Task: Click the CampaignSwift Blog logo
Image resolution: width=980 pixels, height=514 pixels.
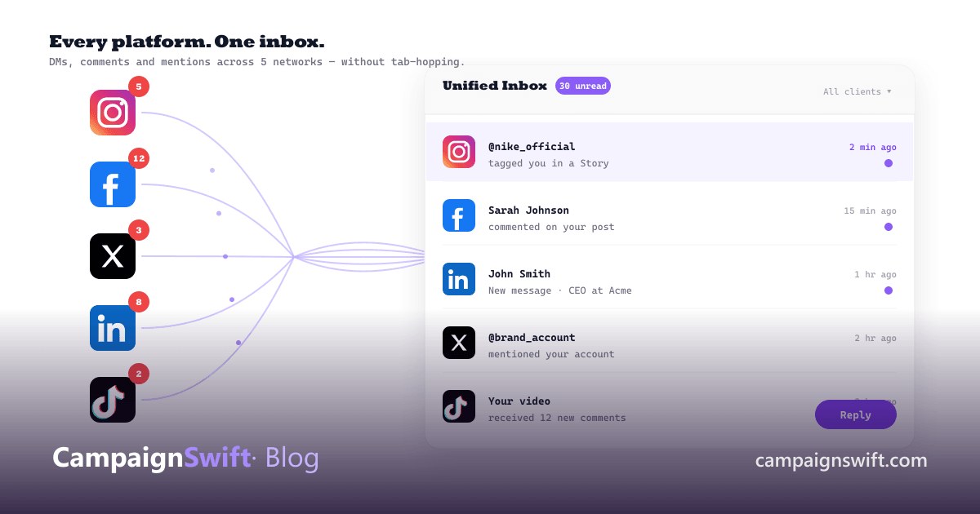Action: 185,458
